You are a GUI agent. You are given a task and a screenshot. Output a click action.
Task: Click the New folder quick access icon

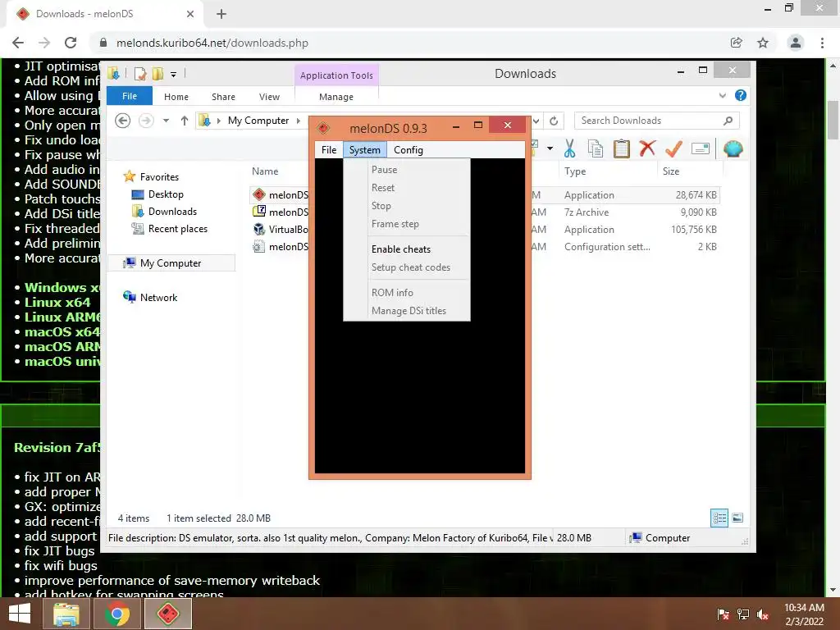point(157,74)
